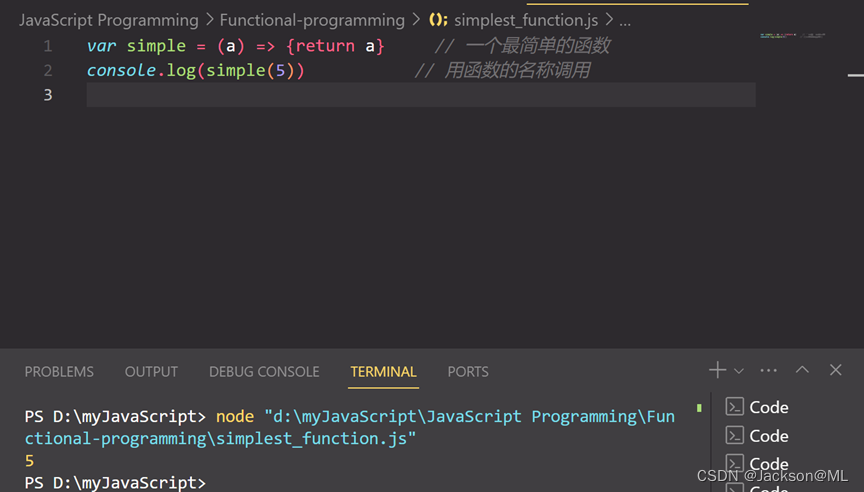This screenshot has width=864, height=492.
Task: Select the third Code terminal instance
Action: (757, 463)
